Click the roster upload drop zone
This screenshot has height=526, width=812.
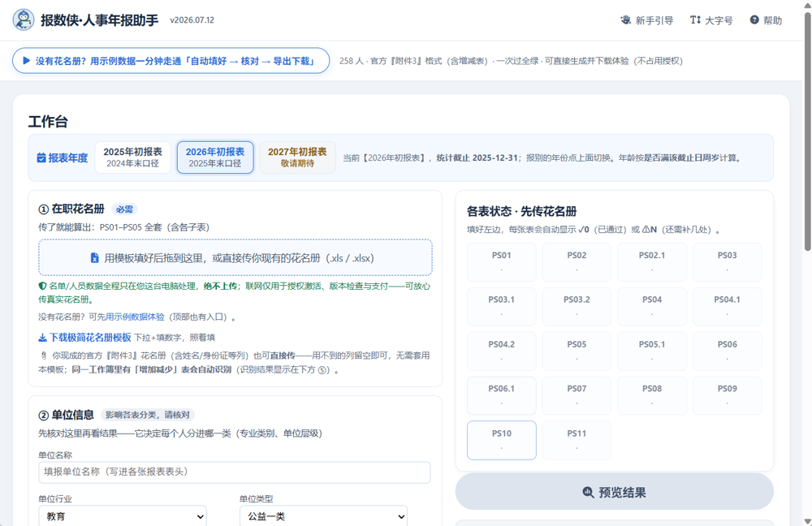click(x=235, y=257)
